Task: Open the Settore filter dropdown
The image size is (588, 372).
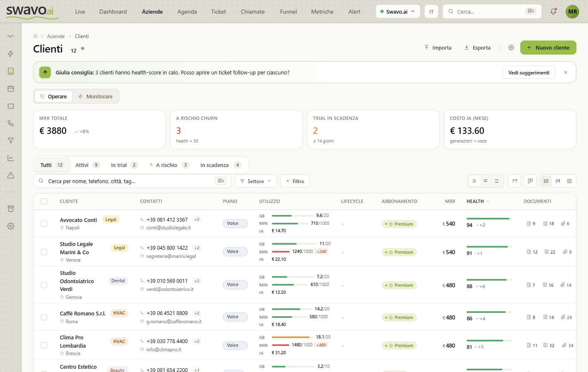Action: point(256,181)
